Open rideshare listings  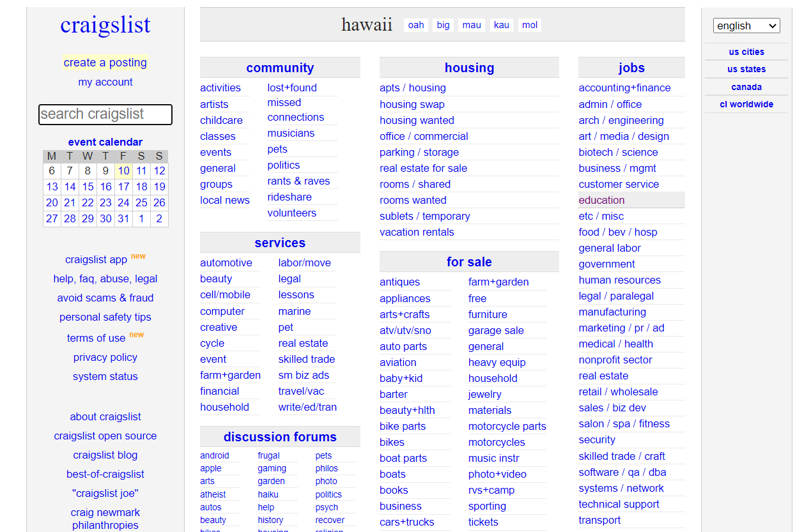pyautogui.click(x=290, y=197)
